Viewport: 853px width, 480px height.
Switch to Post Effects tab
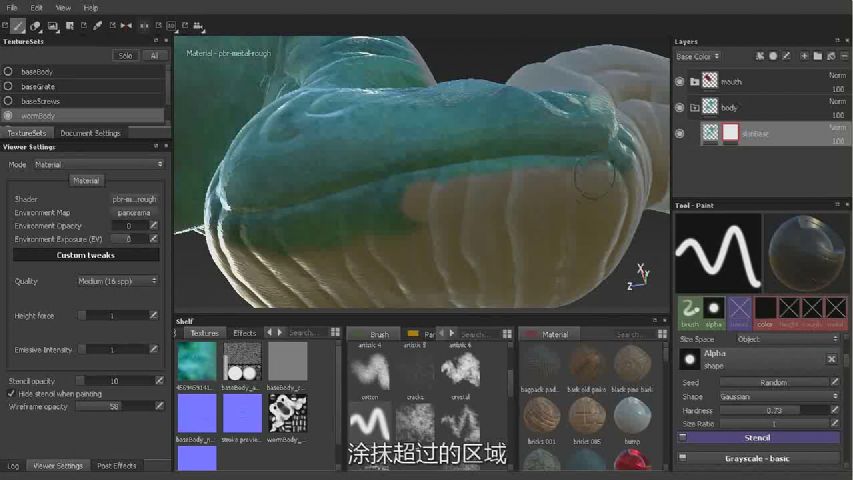116,465
